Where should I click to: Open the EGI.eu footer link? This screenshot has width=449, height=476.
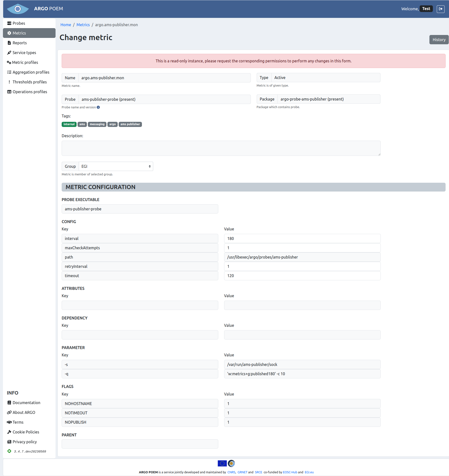point(309,472)
